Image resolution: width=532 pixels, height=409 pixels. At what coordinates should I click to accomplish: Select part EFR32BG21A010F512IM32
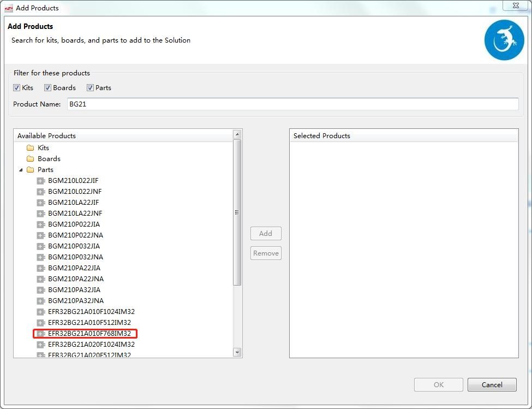click(x=89, y=322)
